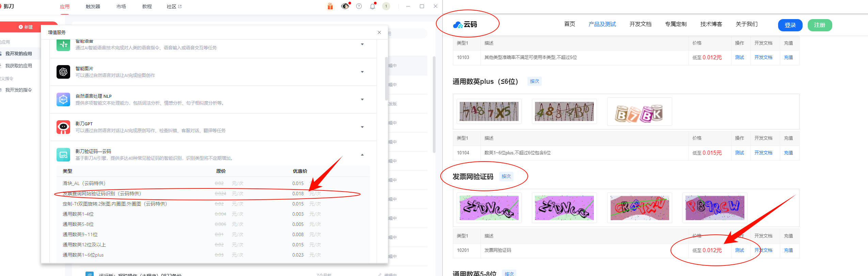This screenshot has width=868, height=276.
Task: Open the help question-mark icon
Action: 359,6
